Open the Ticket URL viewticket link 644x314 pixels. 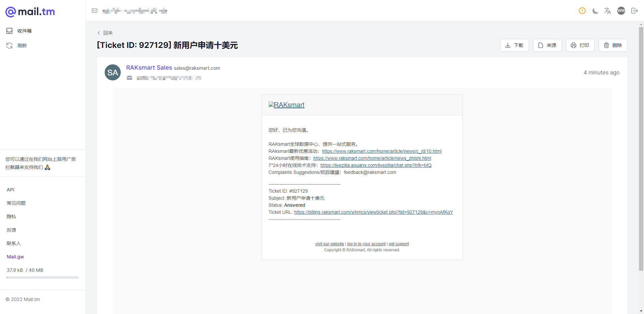pos(374,212)
